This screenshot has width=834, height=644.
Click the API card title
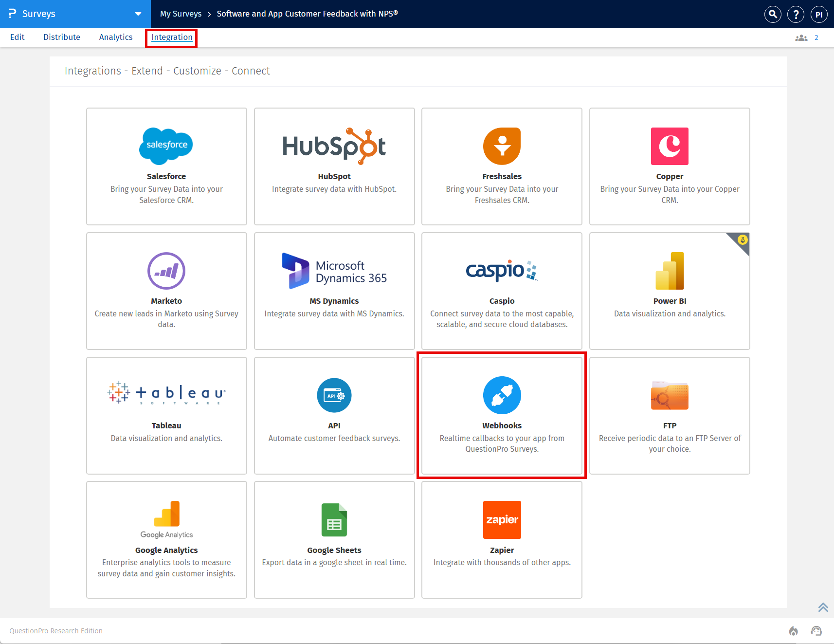[x=334, y=425]
